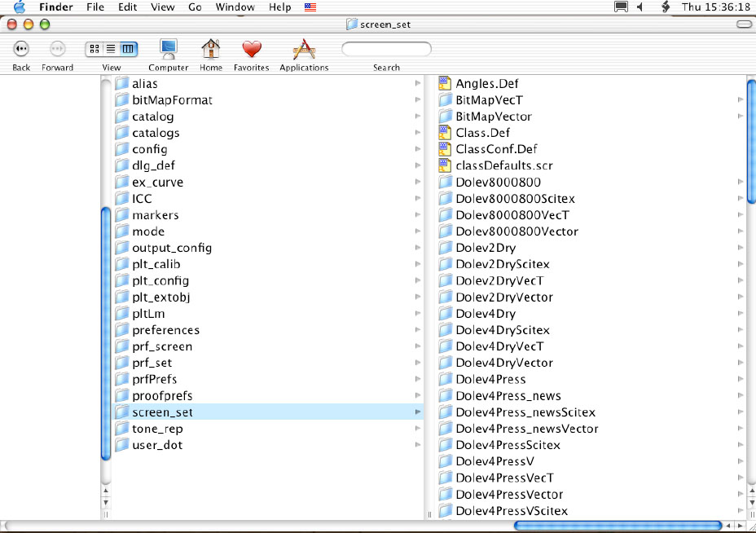Click the menu bar clock
This screenshot has height=533, width=756.
coord(716,7)
